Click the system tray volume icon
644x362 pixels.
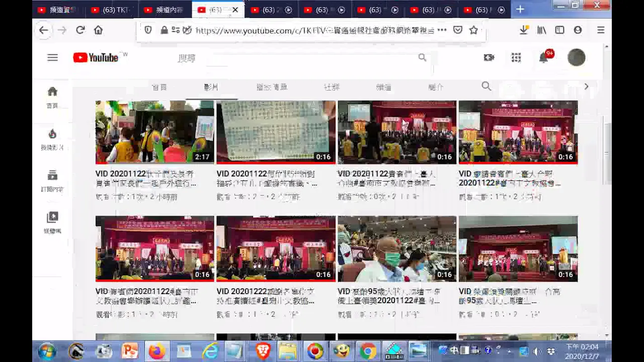click(x=537, y=351)
